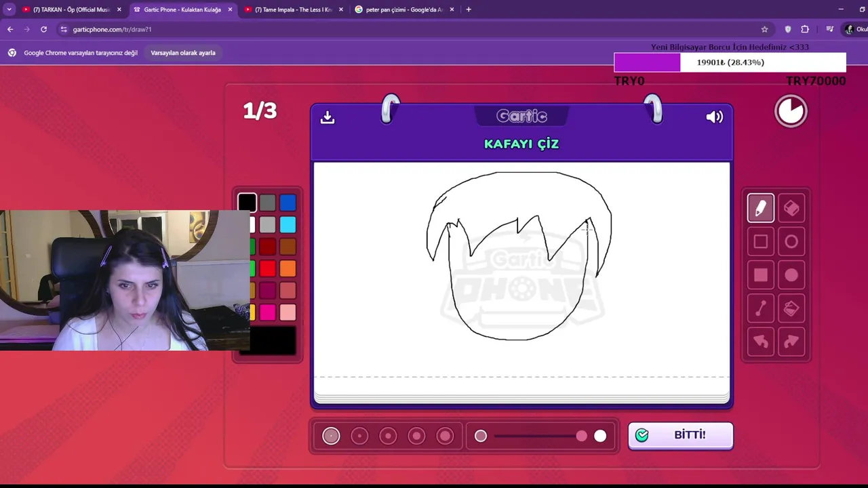
Task: Close the peter pan çizimi tab
Action: (x=452, y=9)
